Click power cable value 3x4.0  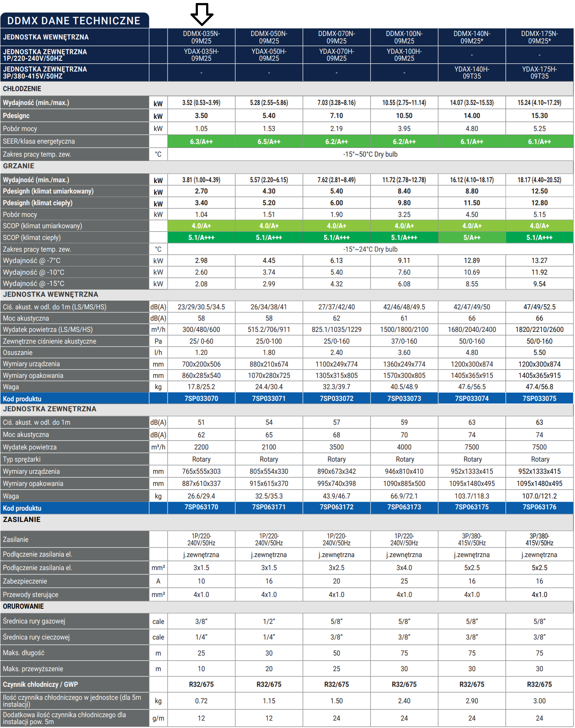(x=404, y=568)
